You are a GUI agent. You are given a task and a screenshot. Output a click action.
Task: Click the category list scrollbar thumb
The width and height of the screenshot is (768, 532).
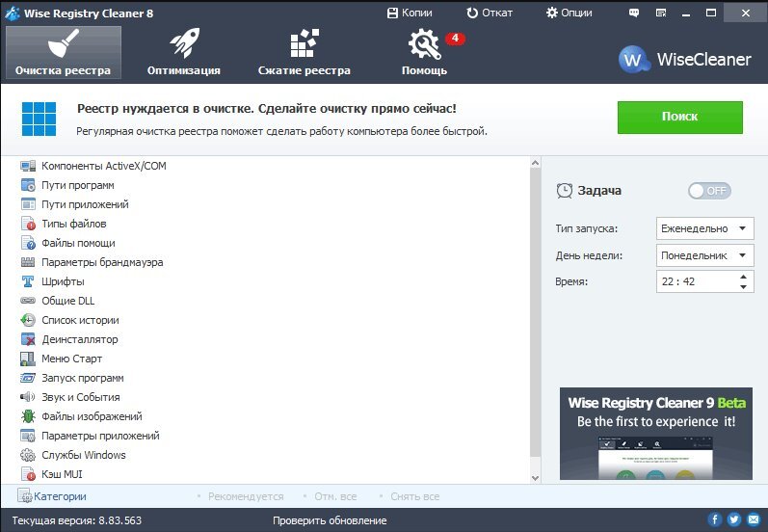(536, 313)
